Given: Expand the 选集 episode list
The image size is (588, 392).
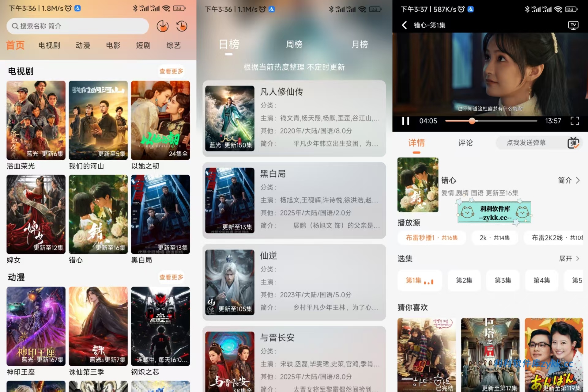Looking at the screenshot, I should pos(569,258).
